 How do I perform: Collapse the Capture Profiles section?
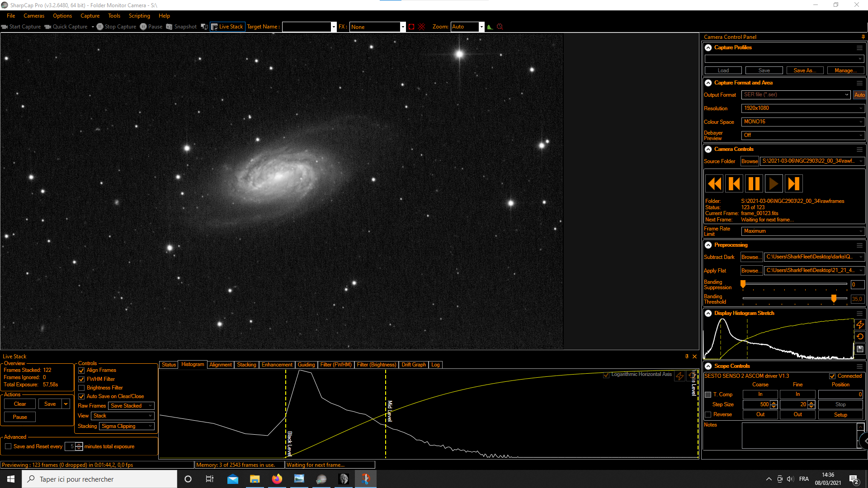(x=708, y=47)
